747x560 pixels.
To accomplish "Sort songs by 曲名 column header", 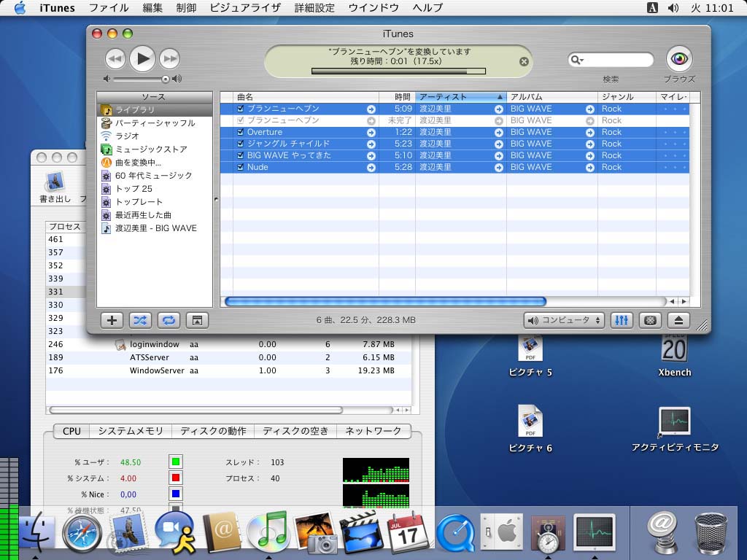I will (x=306, y=97).
